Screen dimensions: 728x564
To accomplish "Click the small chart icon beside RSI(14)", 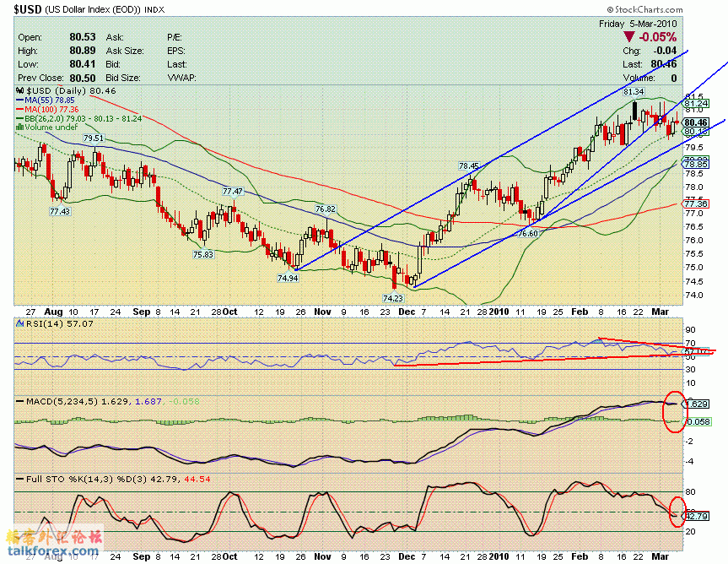I will click(x=20, y=323).
